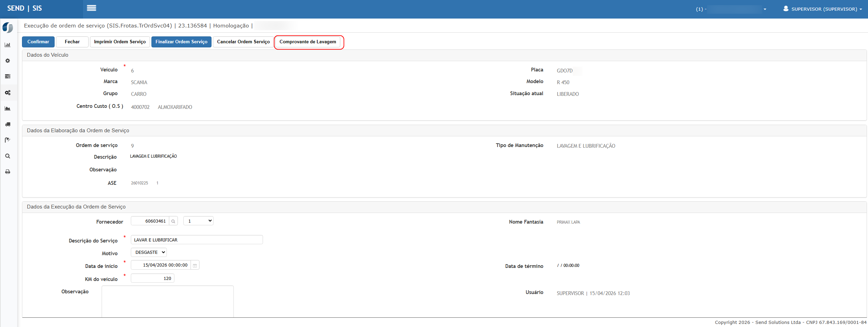Click the multiple gears sidebar icon
This screenshot has height=327, width=868.
(x=8, y=93)
